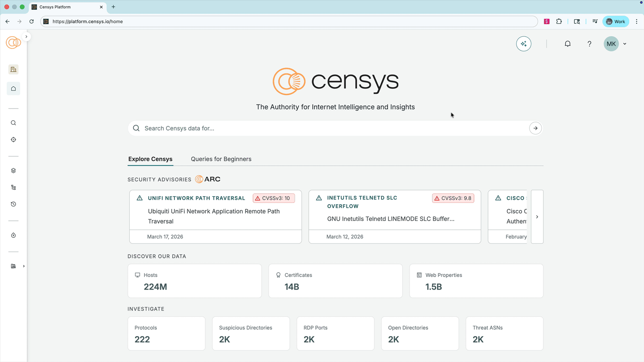Click the ARC logo beside Security Advisories
This screenshot has width=644, height=362.
tap(208, 179)
